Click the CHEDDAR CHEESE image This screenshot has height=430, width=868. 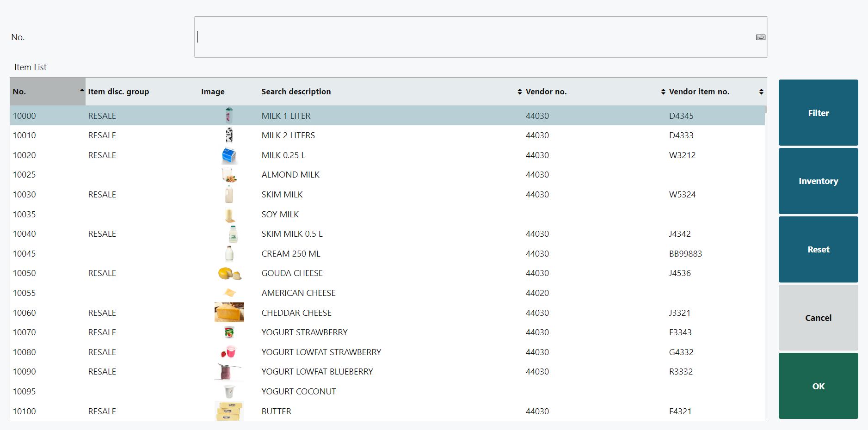pos(229,313)
